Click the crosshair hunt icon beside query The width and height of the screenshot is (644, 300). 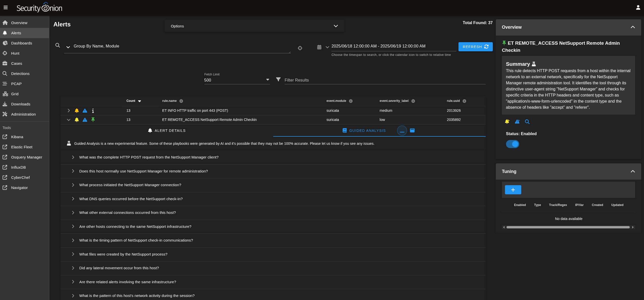click(x=300, y=48)
